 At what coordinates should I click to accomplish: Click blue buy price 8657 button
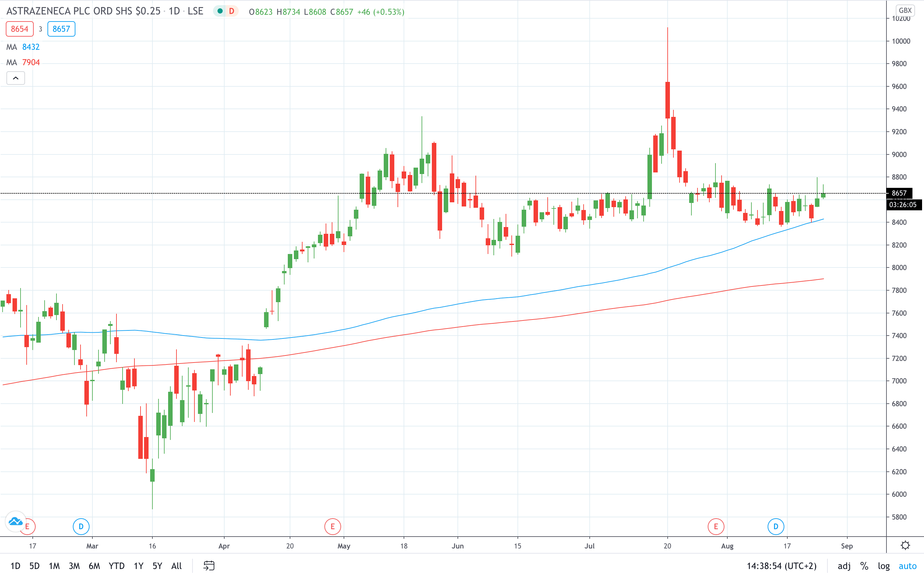tap(61, 29)
